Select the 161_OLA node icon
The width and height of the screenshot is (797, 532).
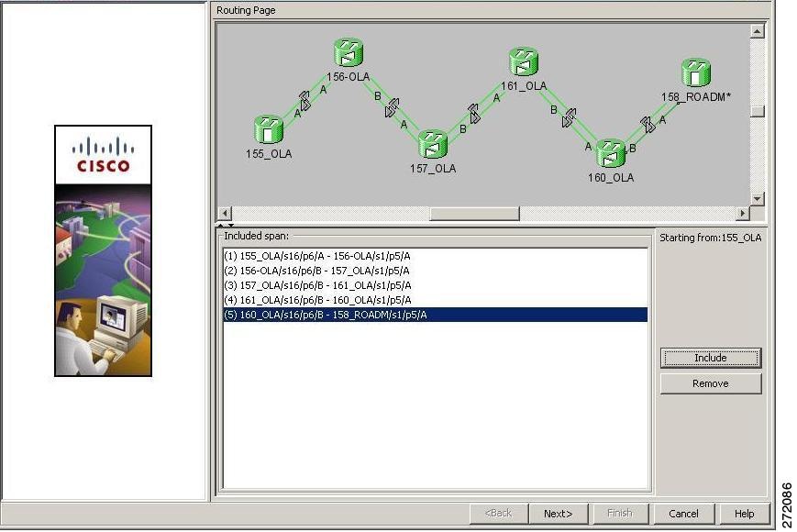coord(524,61)
